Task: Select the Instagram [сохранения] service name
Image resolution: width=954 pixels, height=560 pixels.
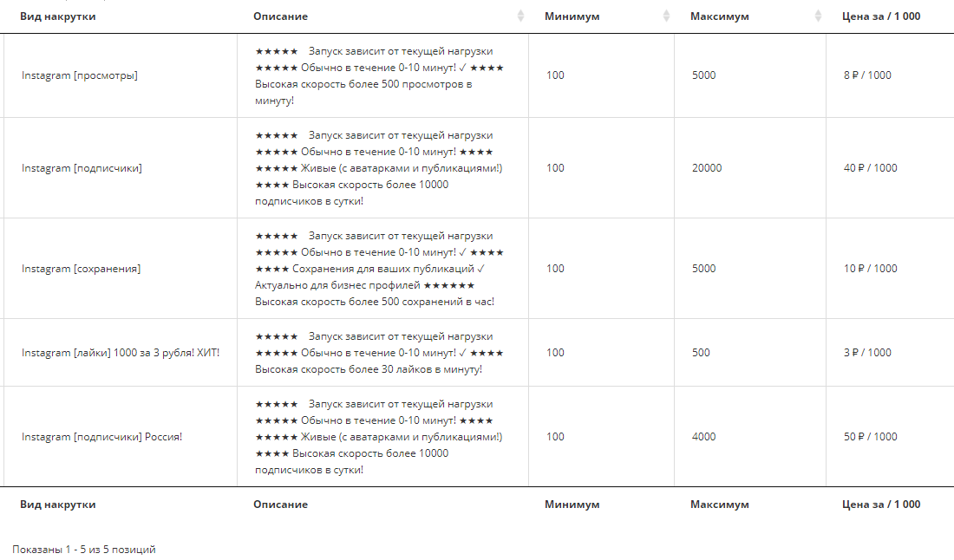Action: click(x=81, y=269)
